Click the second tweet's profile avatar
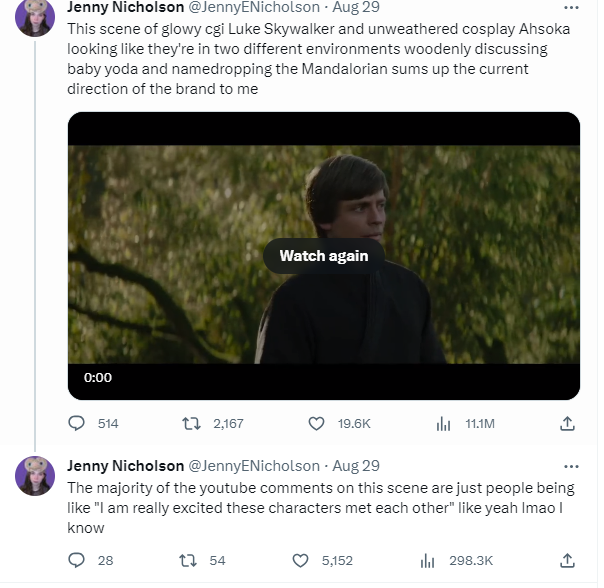The image size is (604, 588). (35, 475)
